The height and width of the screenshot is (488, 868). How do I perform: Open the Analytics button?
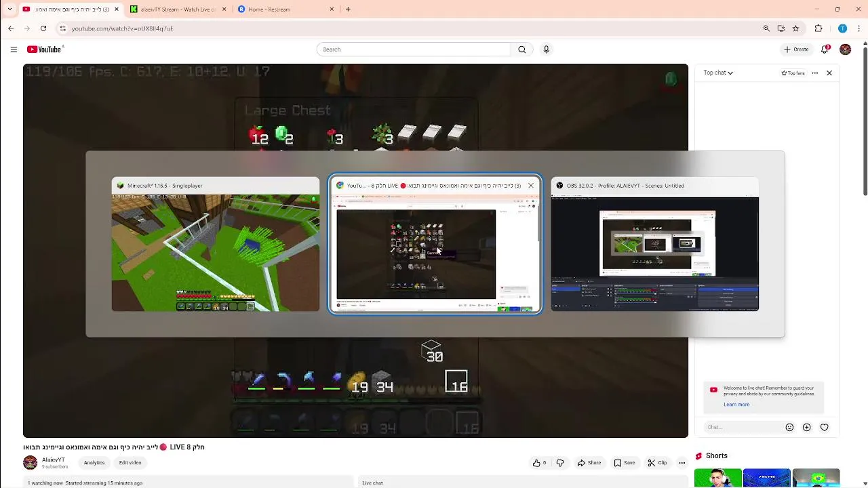click(x=94, y=463)
